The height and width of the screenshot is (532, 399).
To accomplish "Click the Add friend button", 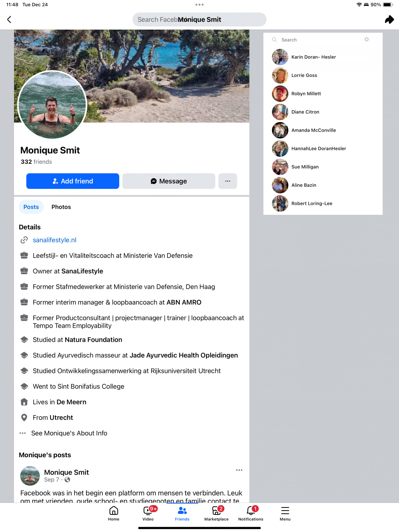I will [x=73, y=181].
